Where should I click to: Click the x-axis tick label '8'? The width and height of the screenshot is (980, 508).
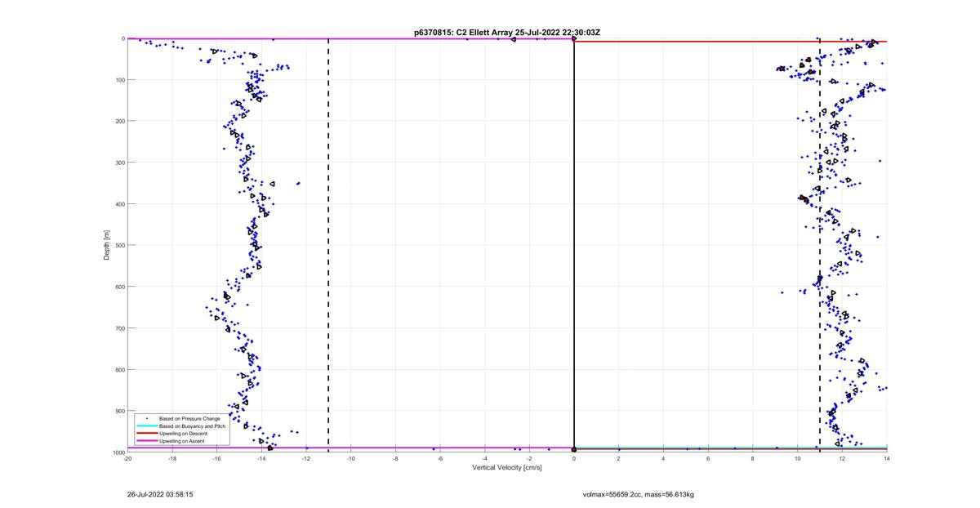[x=753, y=459]
